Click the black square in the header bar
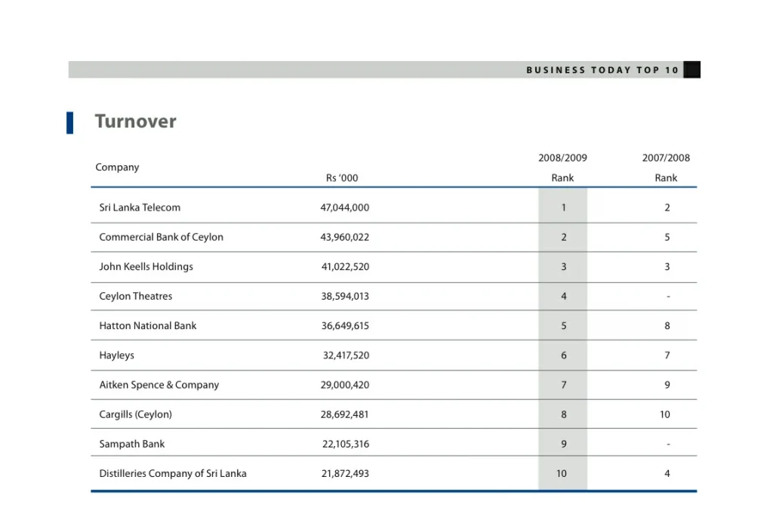The image size is (773, 532). pyautogui.click(x=691, y=69)
